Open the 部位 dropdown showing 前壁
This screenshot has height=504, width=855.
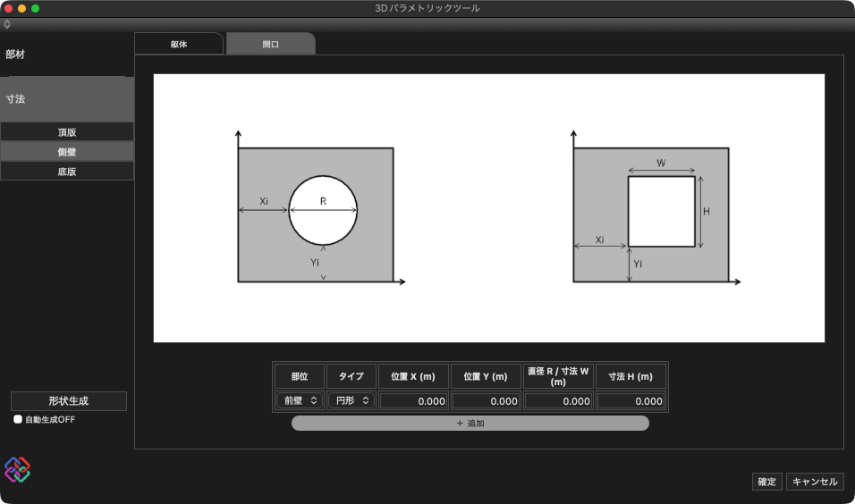click(300, 401)
